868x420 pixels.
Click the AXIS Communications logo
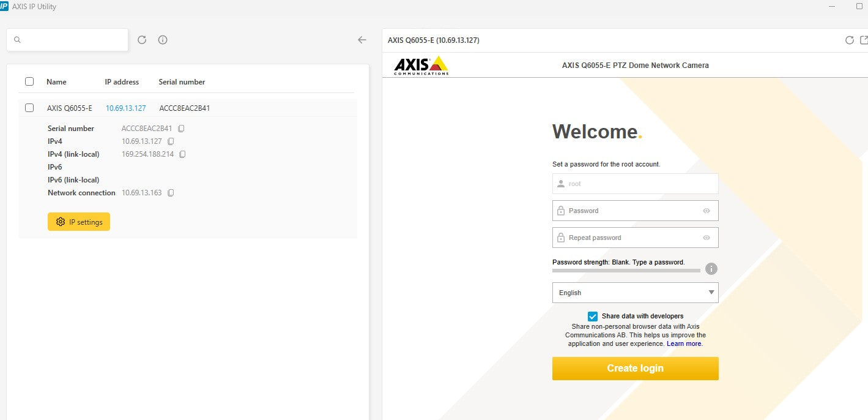coord(421,66)
